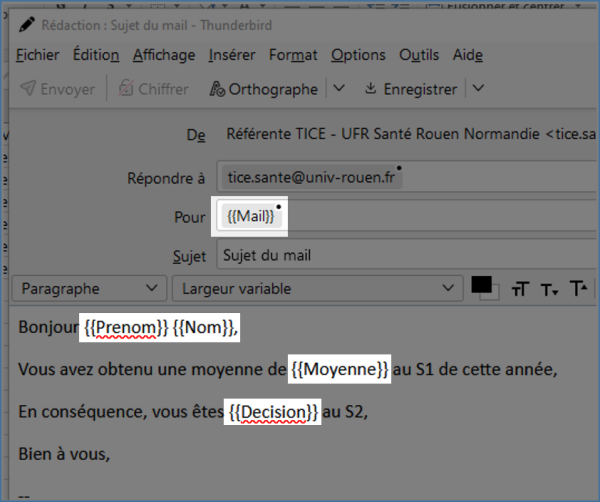The width and height of the screenshot is (600, 502).
Task: Open the Paragraphe style dropdown
Action: click(x=90, y=288)
